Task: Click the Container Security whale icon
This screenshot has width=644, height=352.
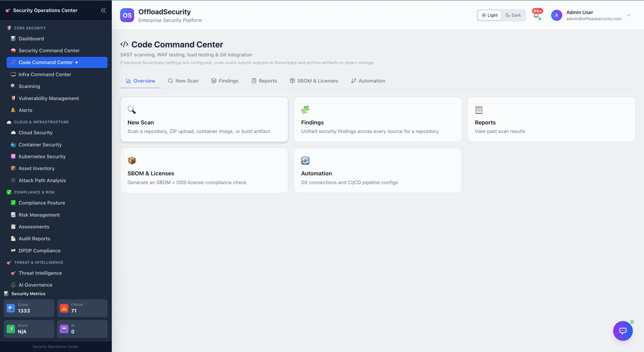Action: coord(13,145)
